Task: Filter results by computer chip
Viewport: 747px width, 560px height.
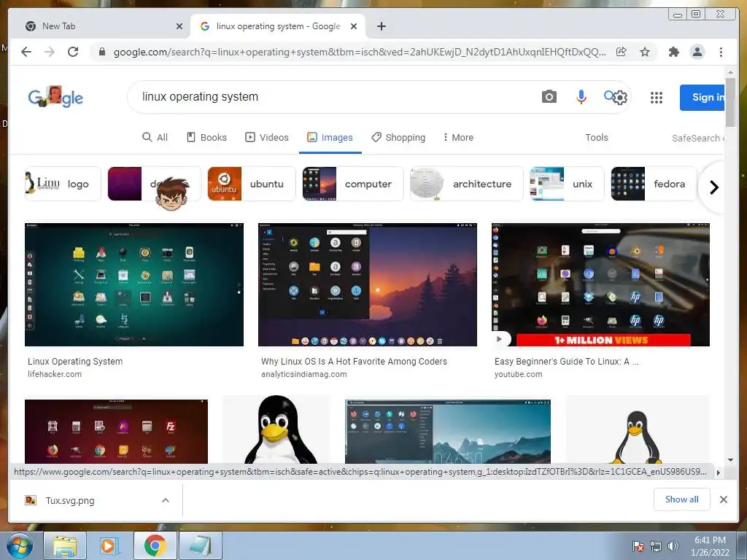Action: 352,184
